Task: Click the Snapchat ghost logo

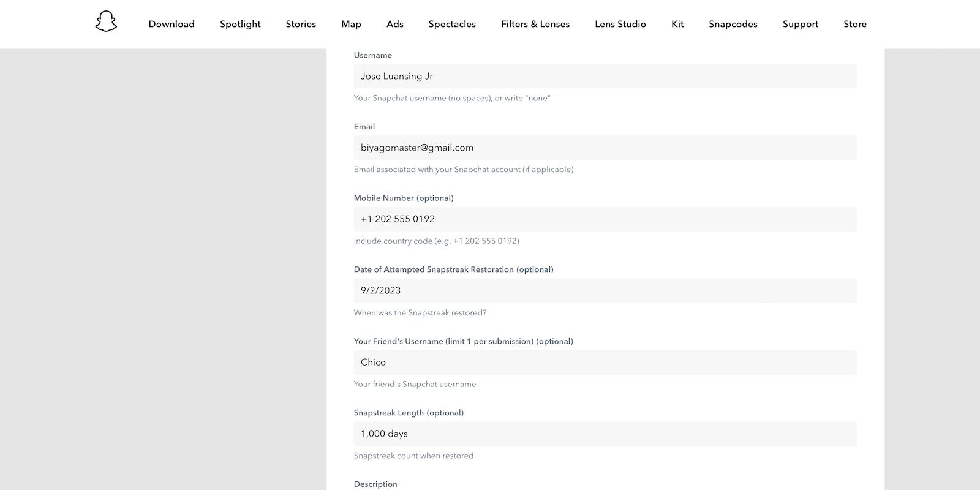Action: [106, 22]
